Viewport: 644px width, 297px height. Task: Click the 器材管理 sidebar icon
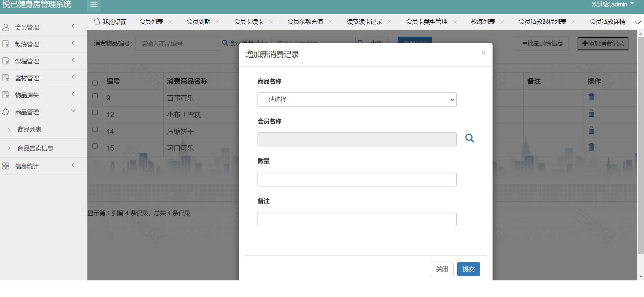pyautogui.click(x=6, y=78)
